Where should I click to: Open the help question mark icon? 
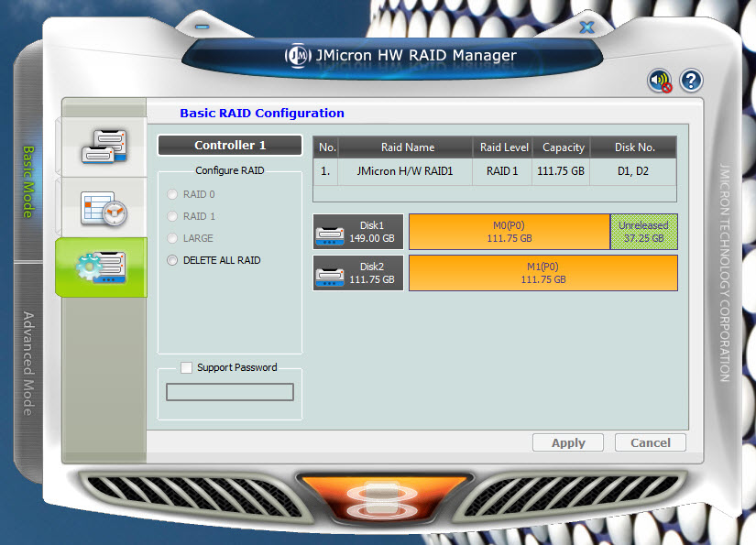pyautogui.click(x=691, y=81)
